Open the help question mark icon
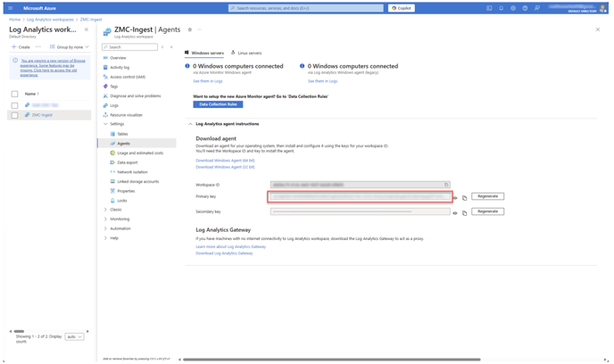 pos(525,8)
